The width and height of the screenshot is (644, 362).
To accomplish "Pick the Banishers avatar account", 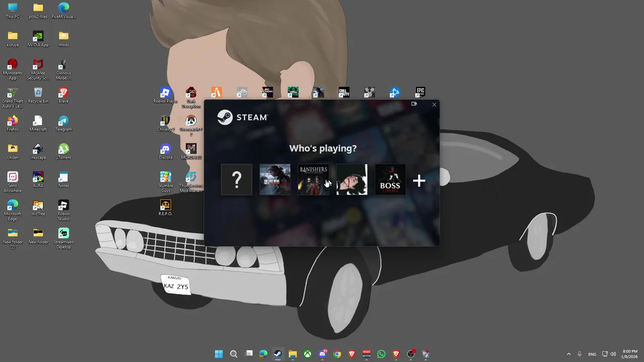I will pyautogui.click(x=313, y=179).
